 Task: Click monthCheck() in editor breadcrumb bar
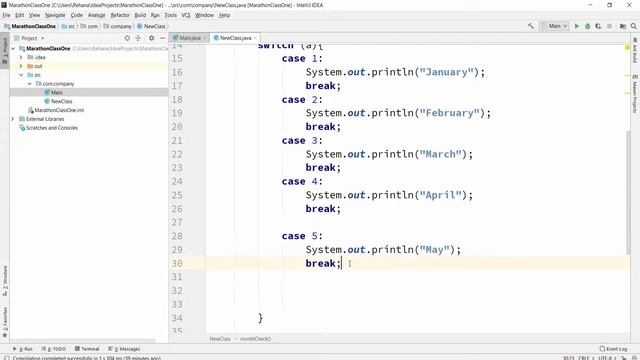(x=256, y=339)
